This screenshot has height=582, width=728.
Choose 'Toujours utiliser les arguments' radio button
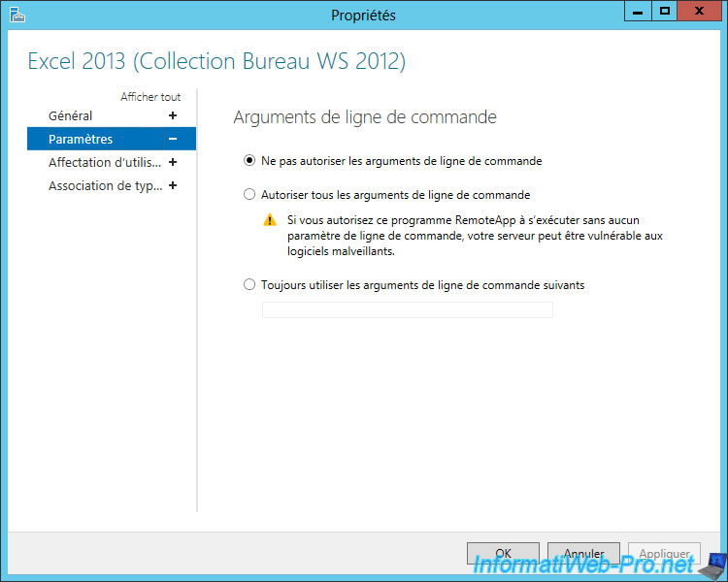coord(249,284)
